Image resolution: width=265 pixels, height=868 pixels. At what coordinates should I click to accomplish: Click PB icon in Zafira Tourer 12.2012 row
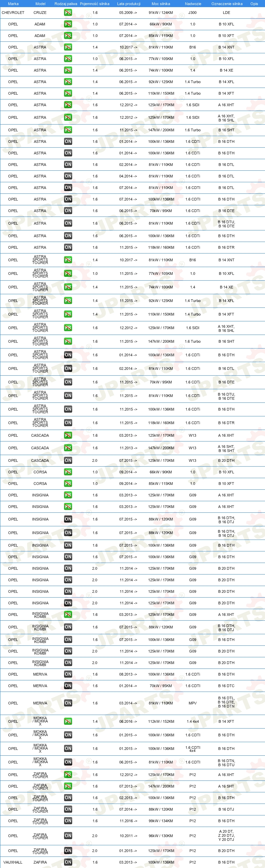68,775
